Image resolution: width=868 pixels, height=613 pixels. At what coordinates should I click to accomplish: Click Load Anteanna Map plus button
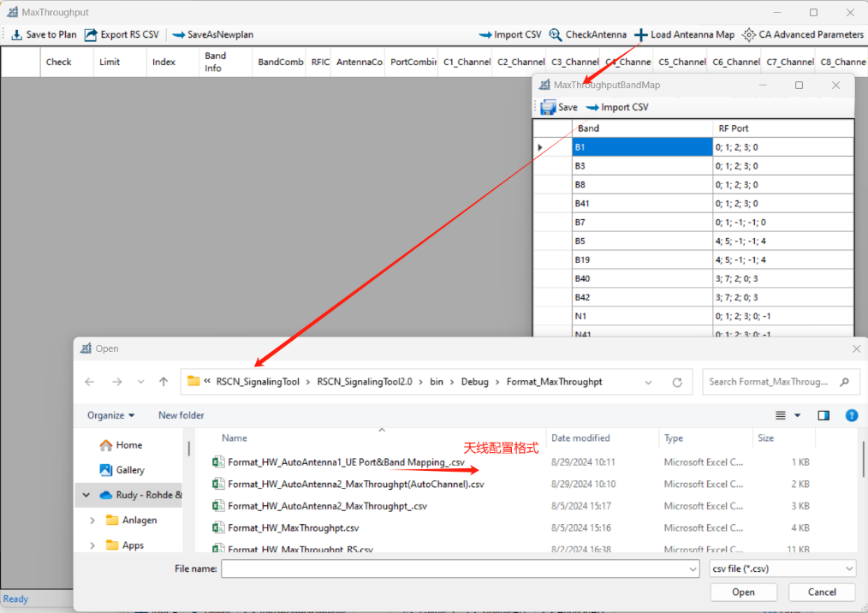pyautogui.click(x=684, y=34)
